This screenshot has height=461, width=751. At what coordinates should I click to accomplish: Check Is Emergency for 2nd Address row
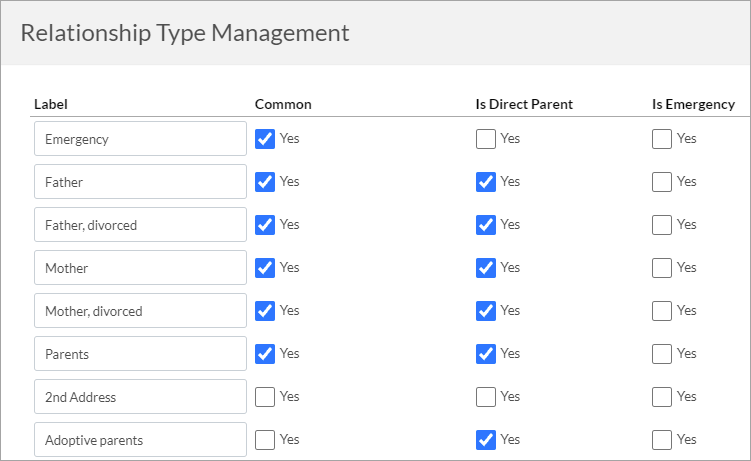(662, 397)
